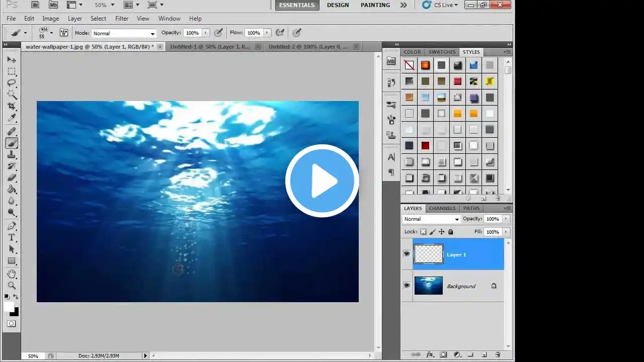Screen dimensions: 644x362
Task: Open the brush Mode dropdown
Action: click(x=124, y=33)
